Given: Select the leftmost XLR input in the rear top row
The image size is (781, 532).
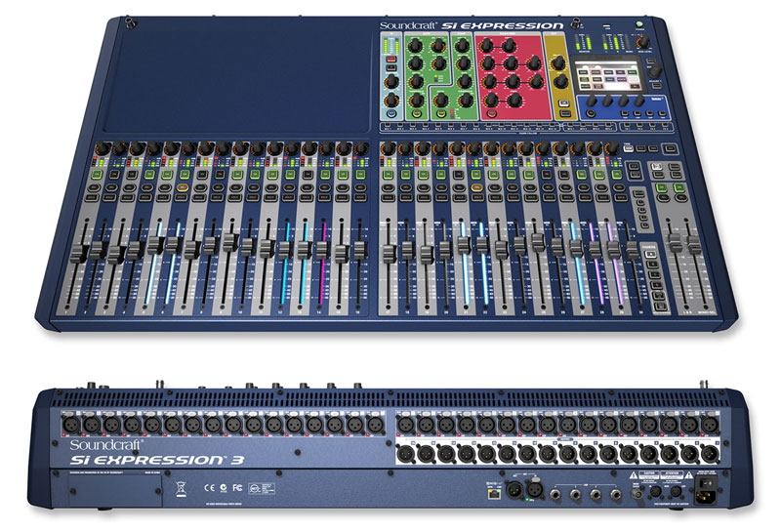Looking at the screenshot, I should coord(70,425).
